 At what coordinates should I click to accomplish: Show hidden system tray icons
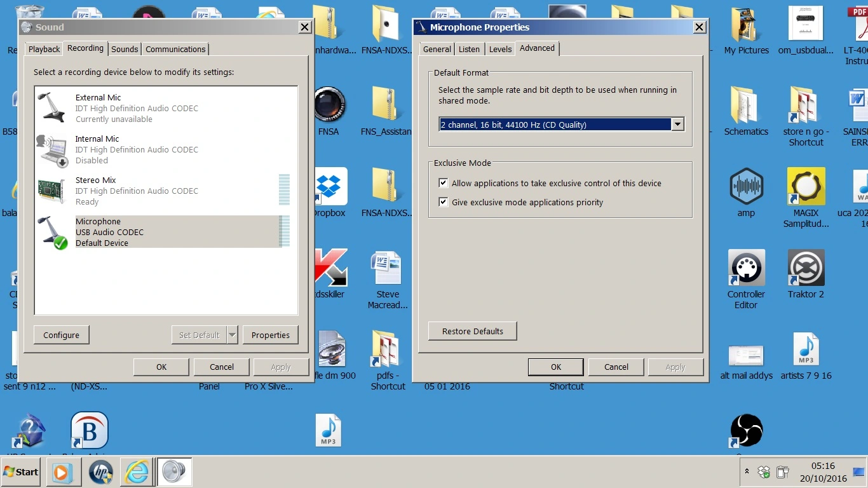tap(747, 472)
